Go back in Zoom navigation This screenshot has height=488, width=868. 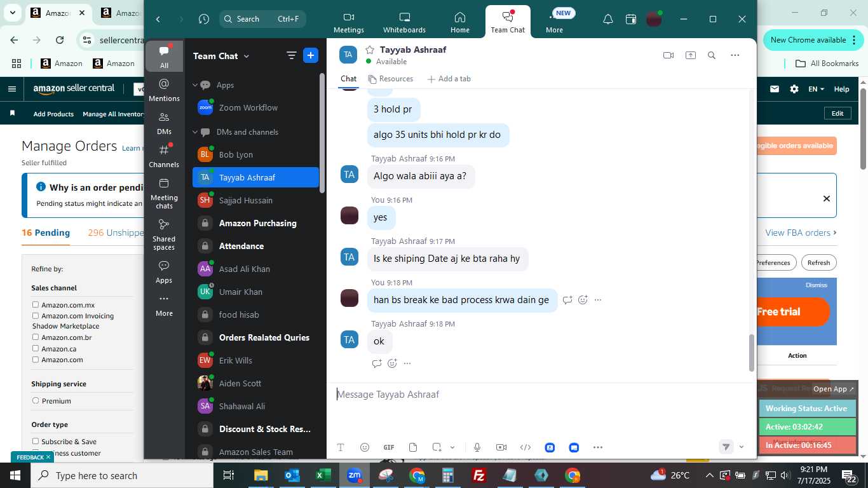[158, 19]
